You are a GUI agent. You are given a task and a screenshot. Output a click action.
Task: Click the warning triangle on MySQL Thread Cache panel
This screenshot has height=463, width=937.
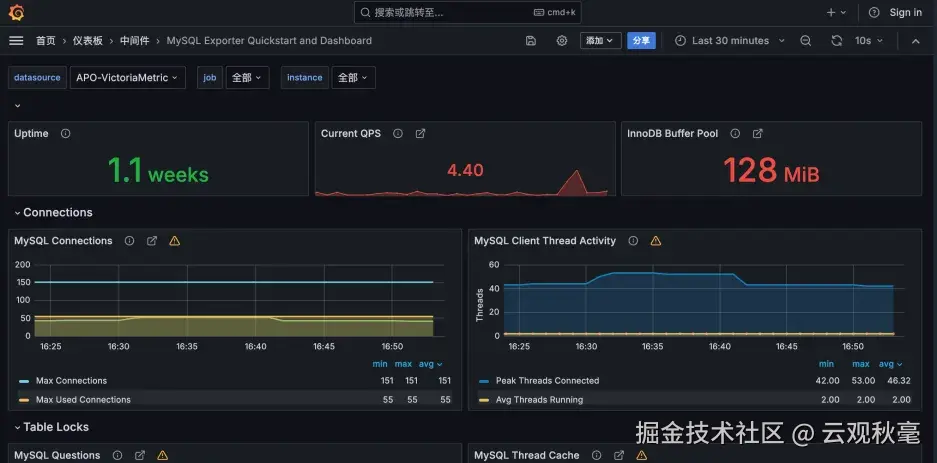click(642, 455)
